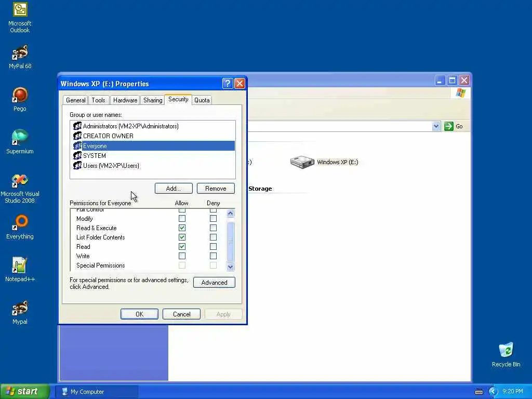The height and width of the screenshot is (399, 532).
Task: Select the Security tab
Action: [178, 99]
